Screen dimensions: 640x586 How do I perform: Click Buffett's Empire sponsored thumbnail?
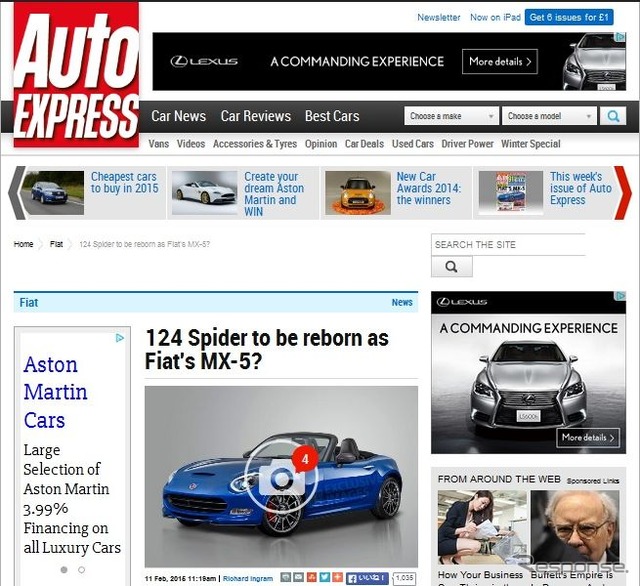575,527
